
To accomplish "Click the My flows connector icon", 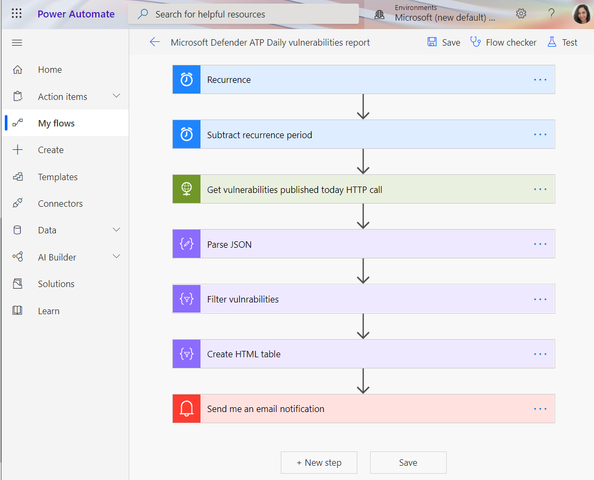I will pyautogui.click(x=17, y=123).
